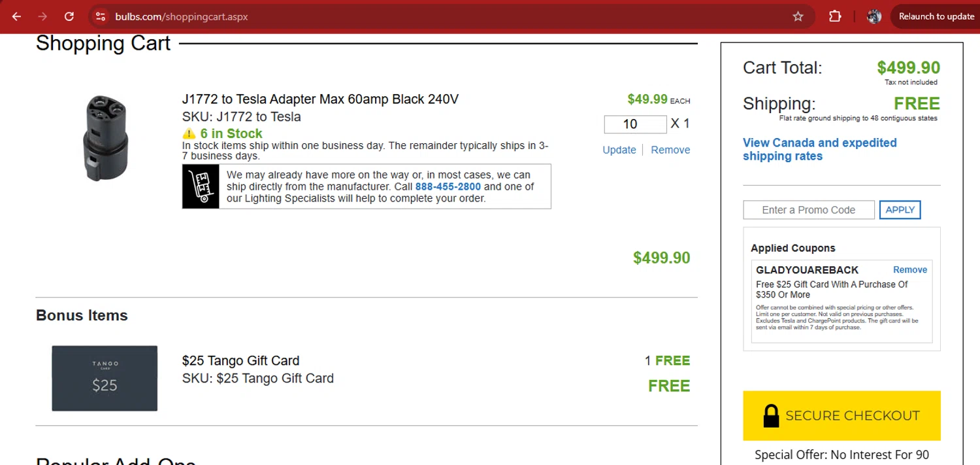Open the $25 Tango Gift Card image
This screenshot has height=465, width=980.
105,378
